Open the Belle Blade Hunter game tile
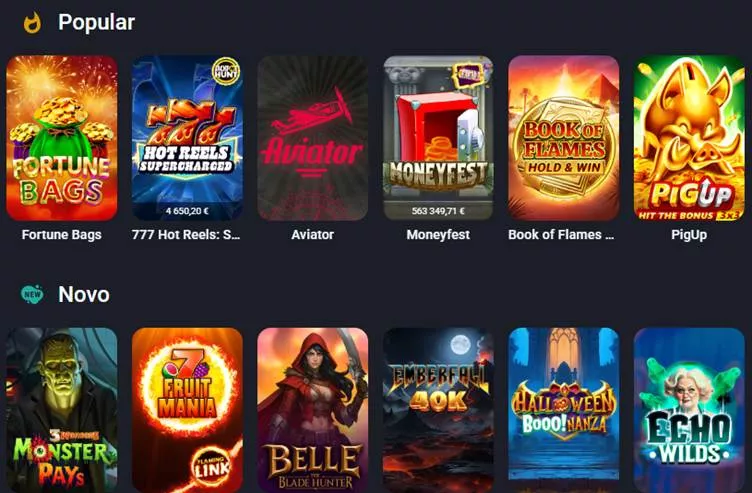The height and width of the screenshot is (493, 752). (313, 411)
